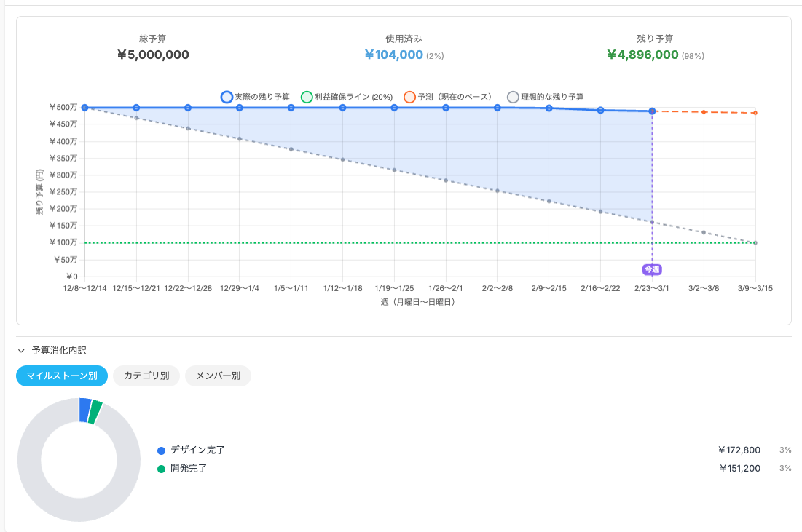Click the data point above 2/23〜3/1 label
802x532 pixels.
tap(651, 111)
